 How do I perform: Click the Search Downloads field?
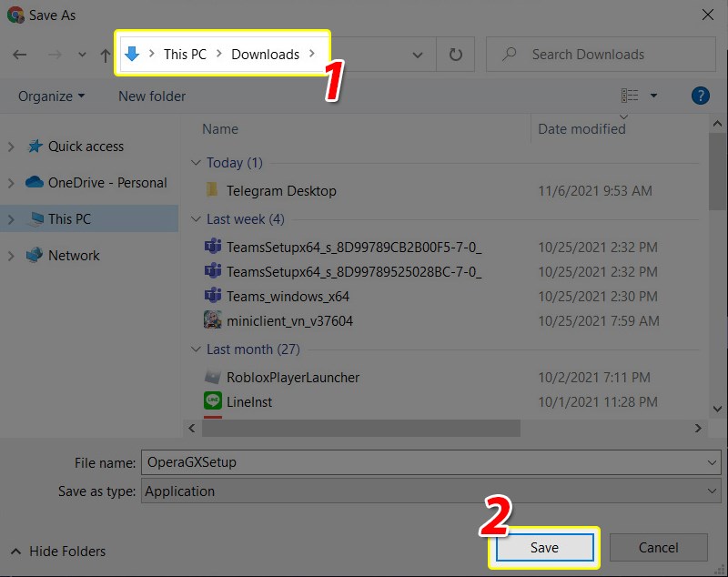tap(601, 55)
